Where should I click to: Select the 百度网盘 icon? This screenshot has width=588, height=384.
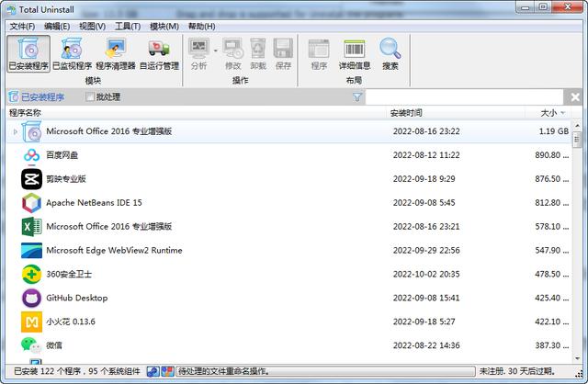(31, 155)
